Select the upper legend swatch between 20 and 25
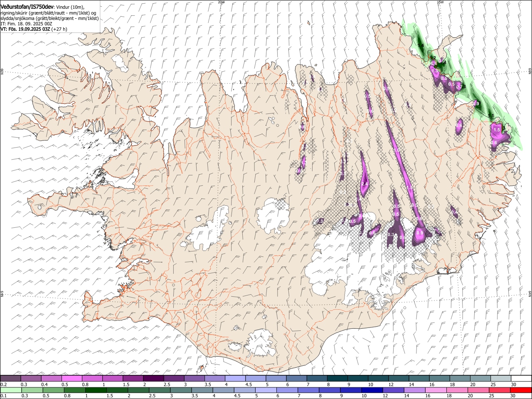This screenshot has width=532, height=399. [480, 378]
